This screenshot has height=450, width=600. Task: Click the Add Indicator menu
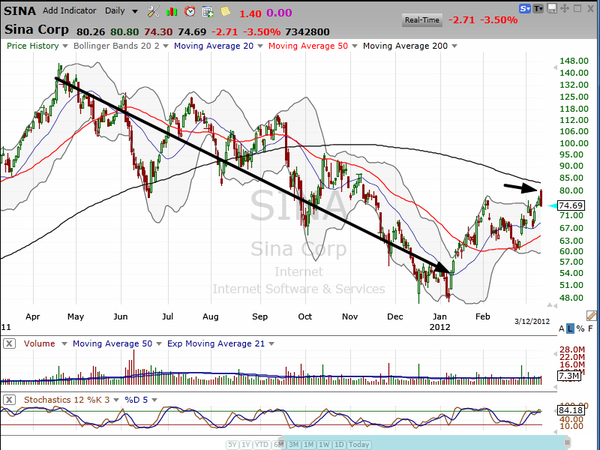[69, 11]
